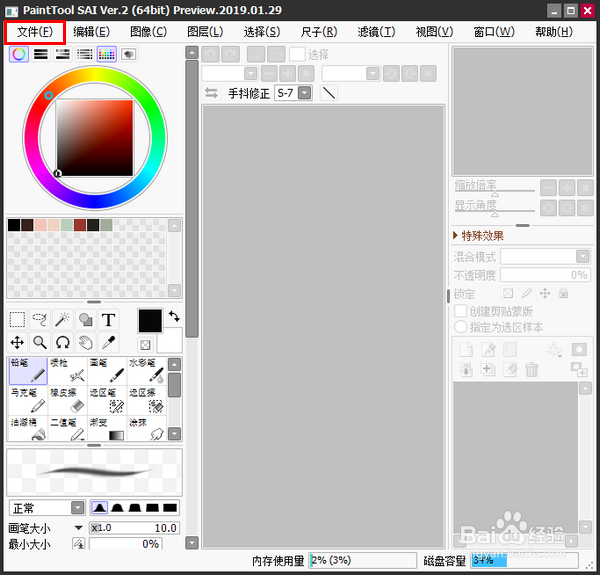
Task: Expand the 特殊效果 section
Action: (478, 236)
